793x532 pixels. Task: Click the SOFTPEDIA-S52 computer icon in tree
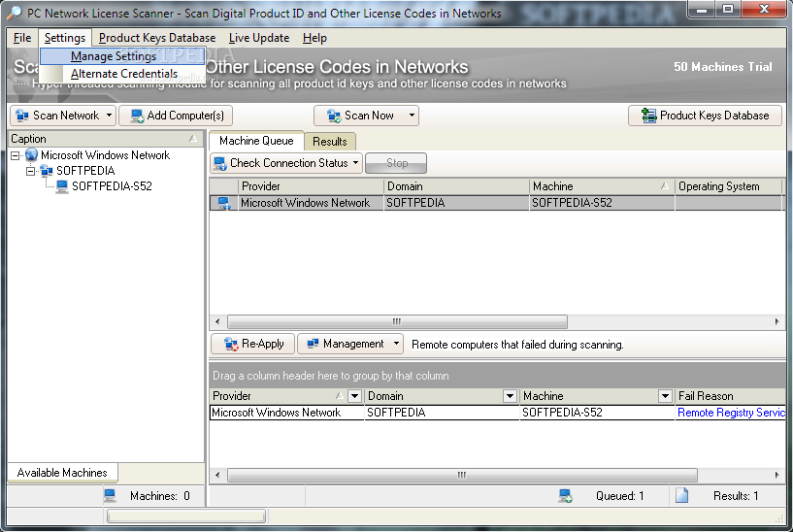[x=62, y=186]
